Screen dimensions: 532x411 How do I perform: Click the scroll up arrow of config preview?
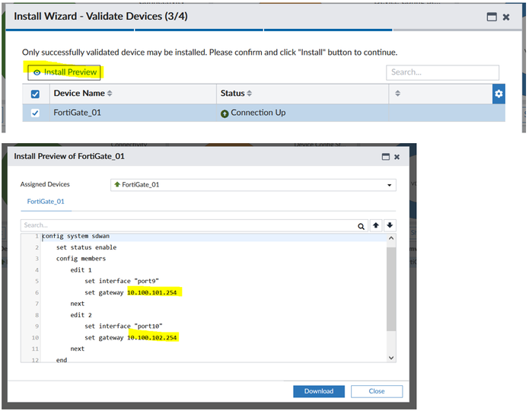pos(391,238)
